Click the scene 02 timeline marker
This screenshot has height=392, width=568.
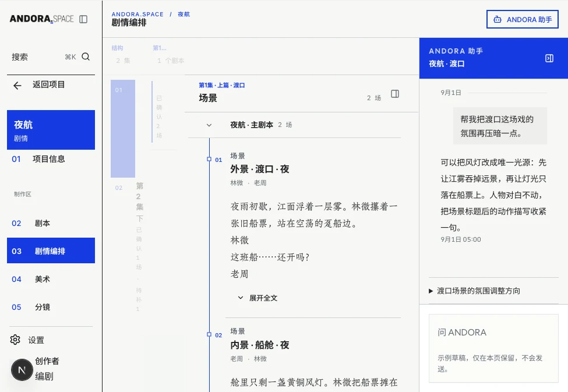coord(209,335)
